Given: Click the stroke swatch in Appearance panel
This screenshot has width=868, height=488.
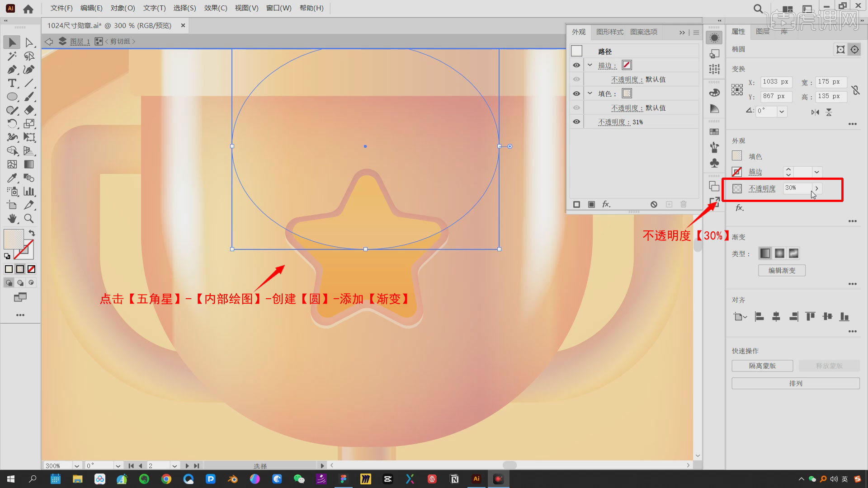Looking at the screenshot, I should click(x=627, y=65).
